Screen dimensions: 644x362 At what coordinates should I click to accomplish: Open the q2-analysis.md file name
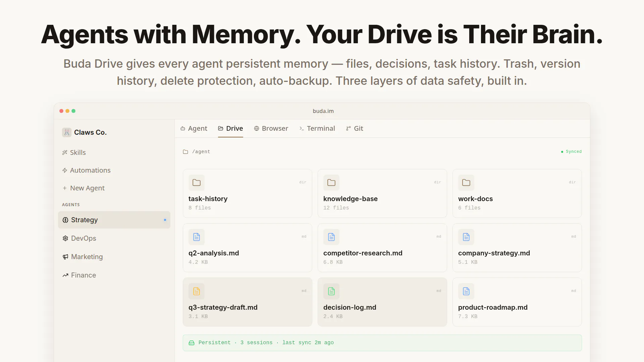click(x=214, y=253)
